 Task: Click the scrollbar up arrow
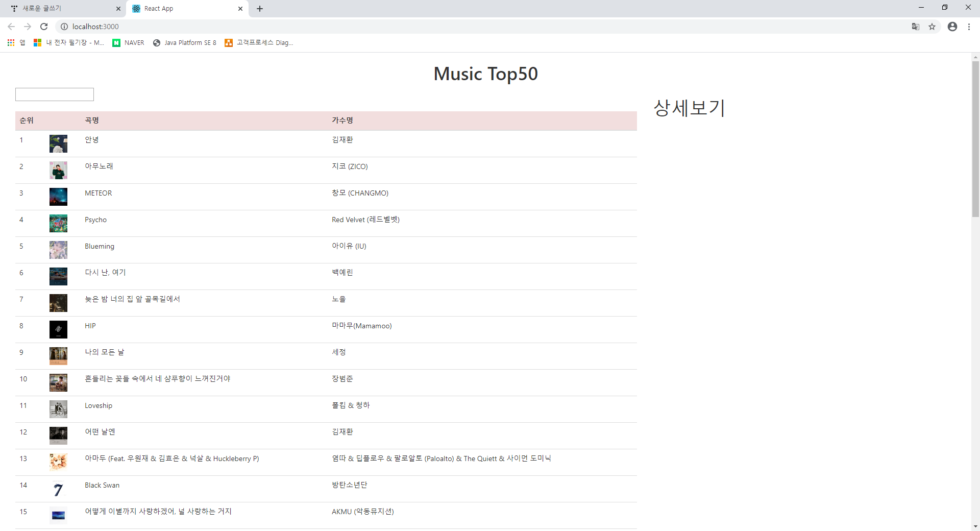point(975,57)
